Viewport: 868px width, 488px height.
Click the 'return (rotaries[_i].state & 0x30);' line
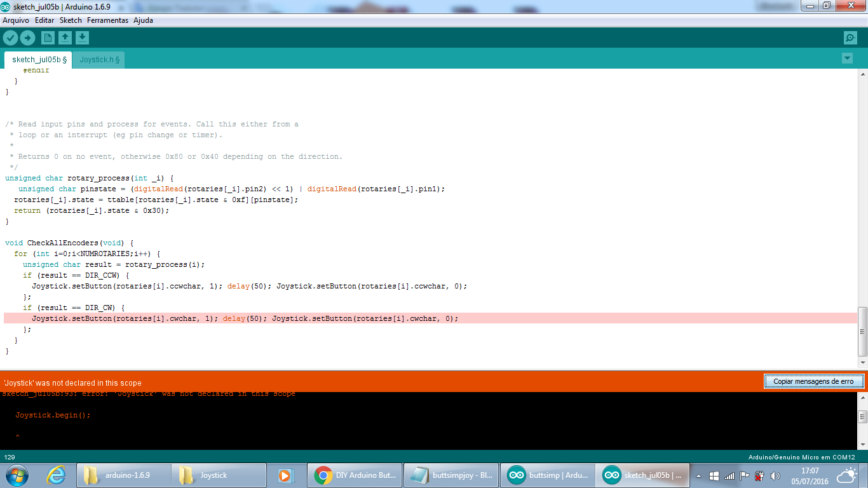pyautogui.click(x=92, y=210)
